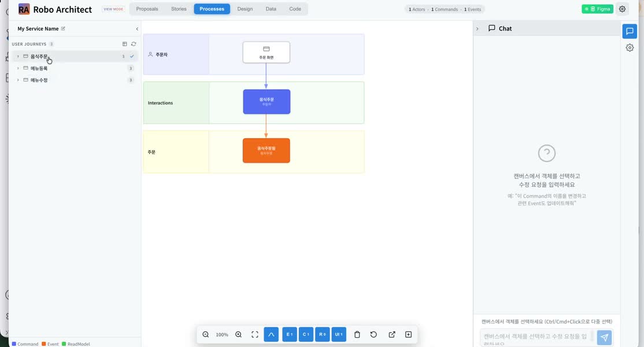644x347 pixels.
Task: Click the trash delete icon
Action: click(357, 335)
